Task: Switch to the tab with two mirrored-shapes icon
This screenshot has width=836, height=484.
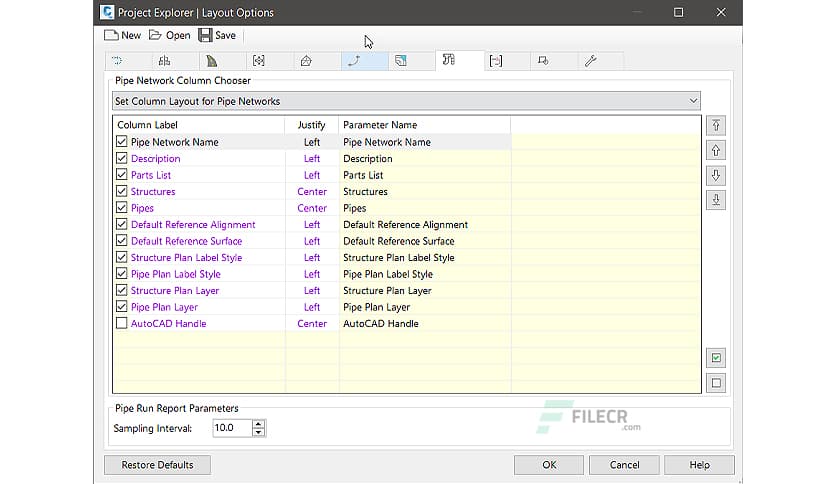Action: pyautogui.click(x=164, y=61)
